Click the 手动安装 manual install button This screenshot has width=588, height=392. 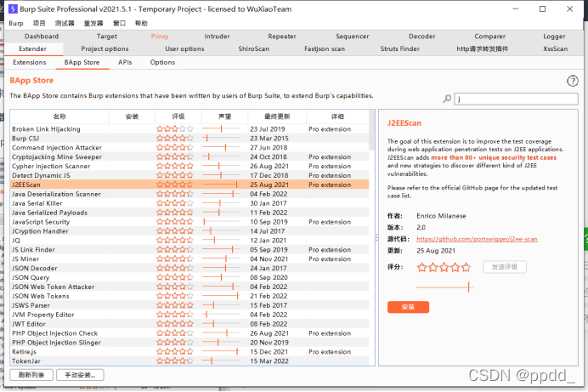click(80, 375)
